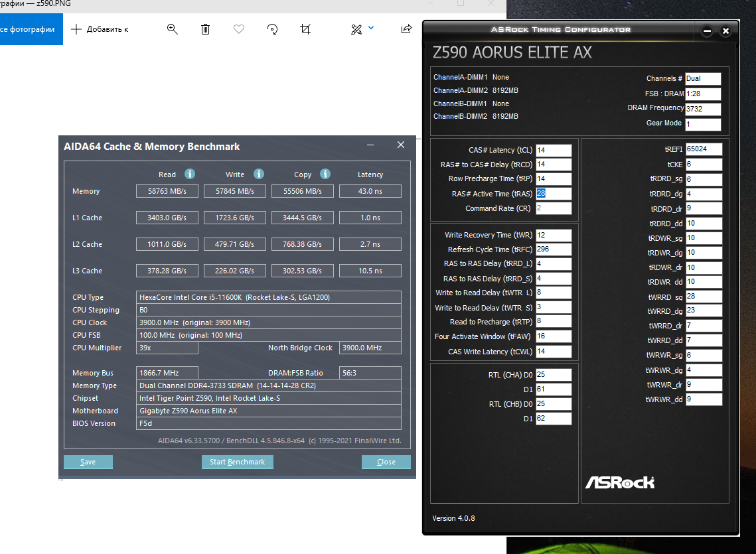Click the Copy info icon in AIDA64
The width and height of the screenshot is (756, 554).
point(325,174)
